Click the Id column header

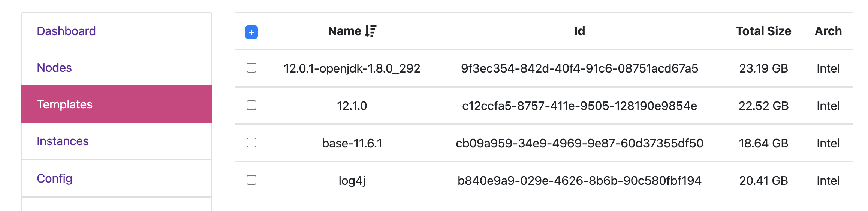pos(579,31)
